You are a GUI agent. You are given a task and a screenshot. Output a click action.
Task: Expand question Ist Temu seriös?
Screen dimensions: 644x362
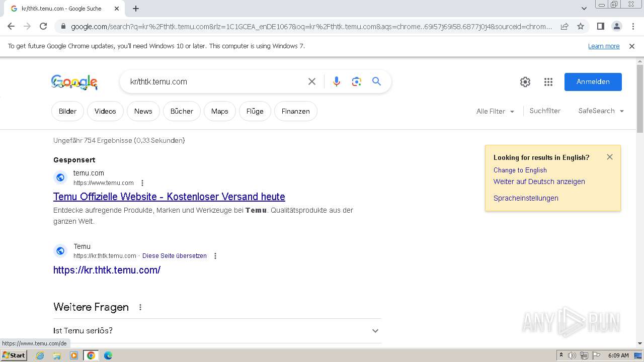pyautogui.click(x=217, y=330)
